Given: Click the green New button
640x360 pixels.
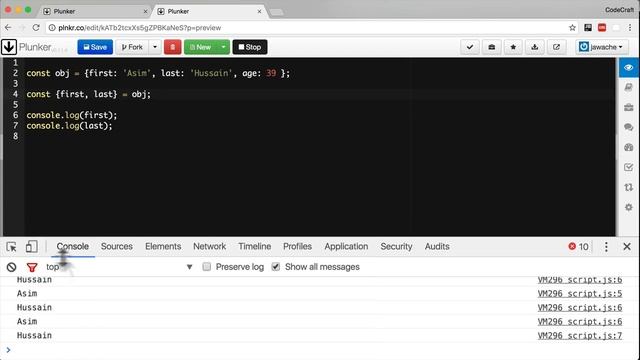Looking at the screenshot, I should (x=201, y=47).
